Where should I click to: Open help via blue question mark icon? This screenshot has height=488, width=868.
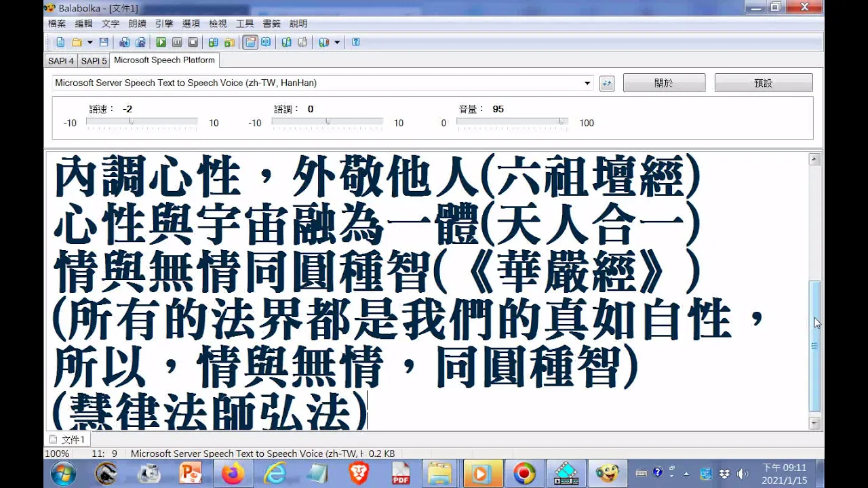[355, 42]
